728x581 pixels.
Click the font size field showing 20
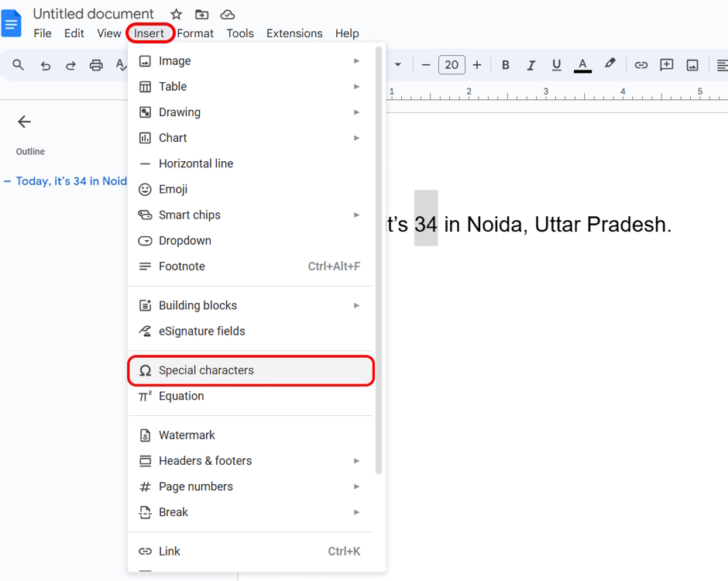click(x=452, y=65)
